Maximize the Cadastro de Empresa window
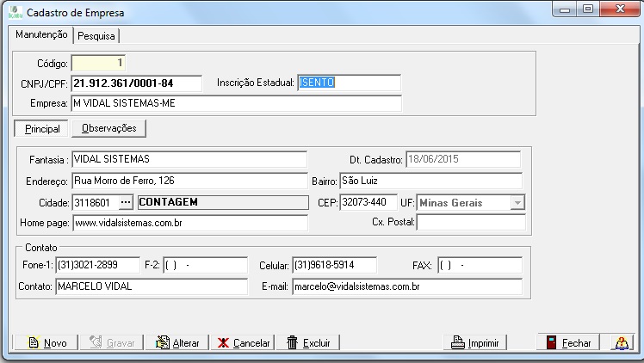The image size is (644, 363). (588, 9)
